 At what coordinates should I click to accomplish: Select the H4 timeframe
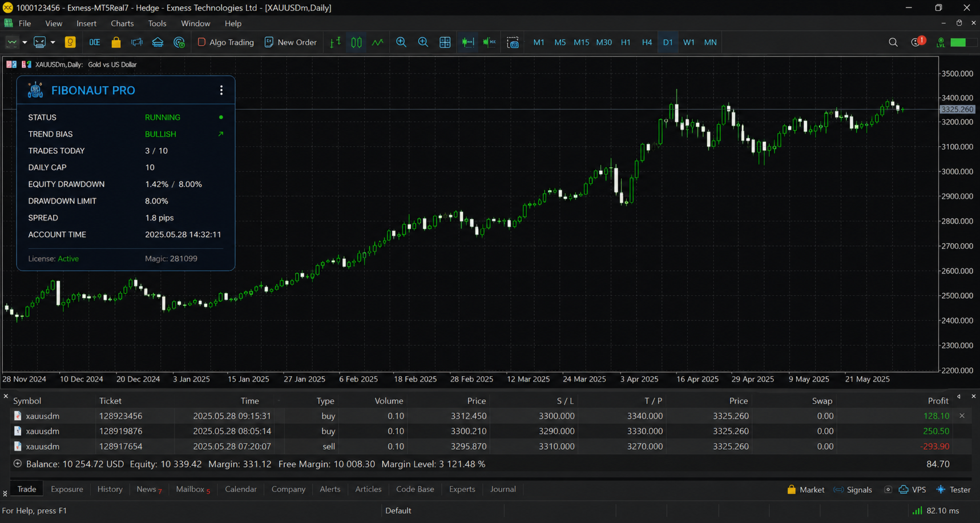(x=647, y=42)
